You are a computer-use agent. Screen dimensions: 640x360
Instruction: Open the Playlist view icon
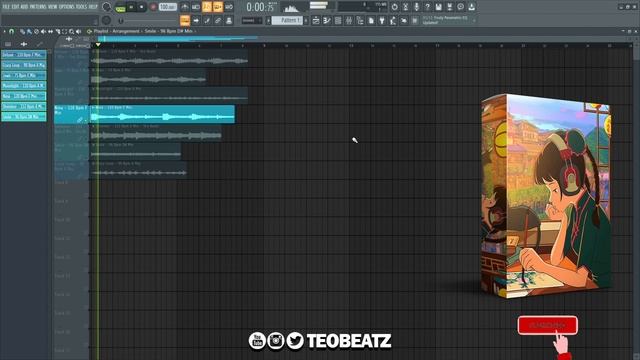pos(316,20)
